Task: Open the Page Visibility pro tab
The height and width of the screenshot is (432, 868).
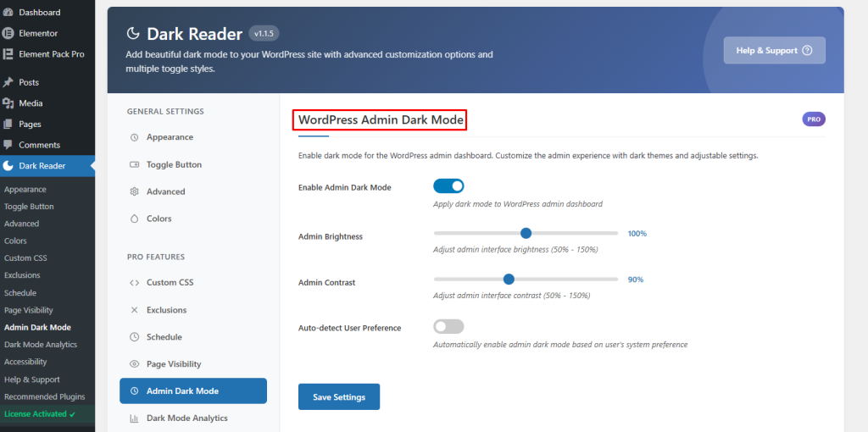Action: (x=193, y=364)
